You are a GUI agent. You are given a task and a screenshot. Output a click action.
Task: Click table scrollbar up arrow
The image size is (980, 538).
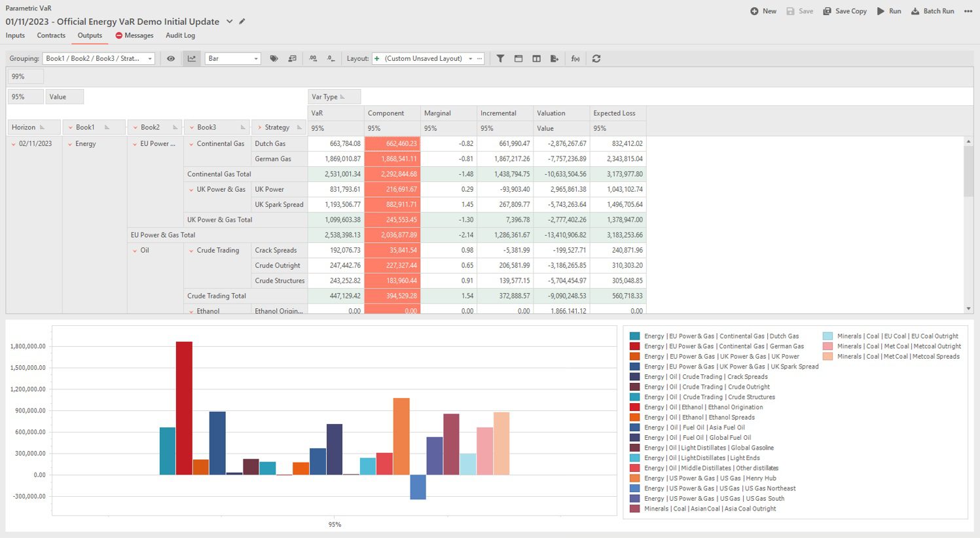pos(969,141)
